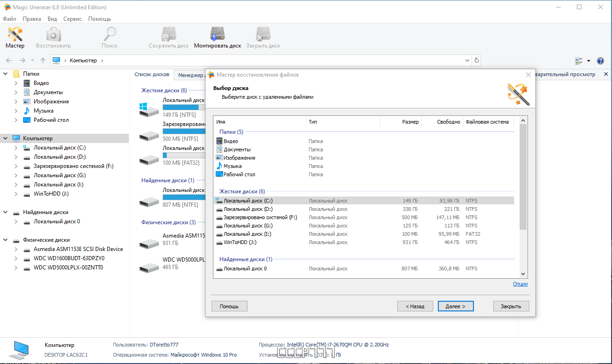
Task: Go back with the left arrow
Action: pyautogui.click(x=9, y=60)
